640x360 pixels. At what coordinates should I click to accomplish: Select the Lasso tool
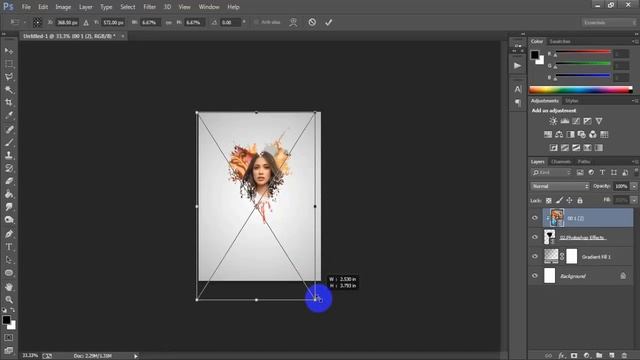9,77
